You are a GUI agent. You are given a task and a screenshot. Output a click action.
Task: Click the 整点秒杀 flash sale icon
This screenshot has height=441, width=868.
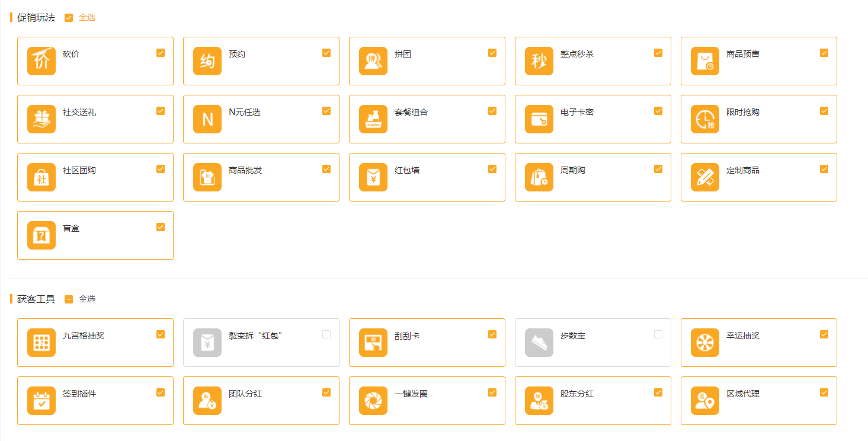539,61
